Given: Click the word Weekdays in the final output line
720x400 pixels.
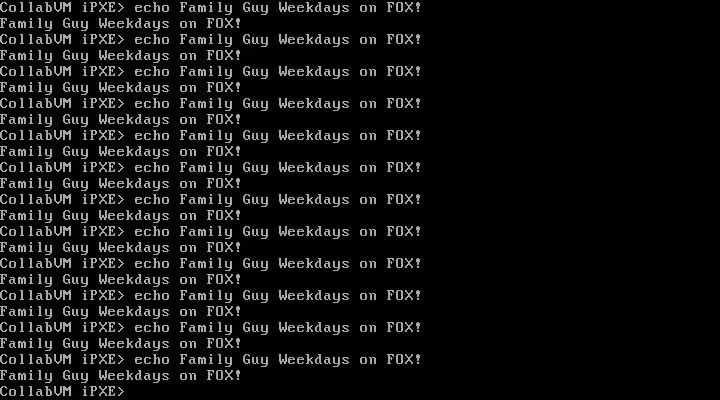Looking at the screenshot, I should (x=134, y=376).
